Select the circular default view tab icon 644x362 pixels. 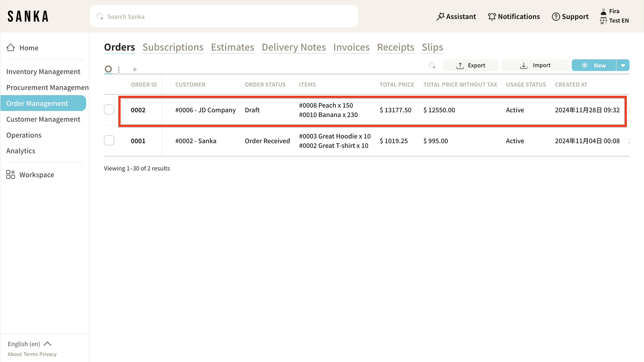[108, 69]
